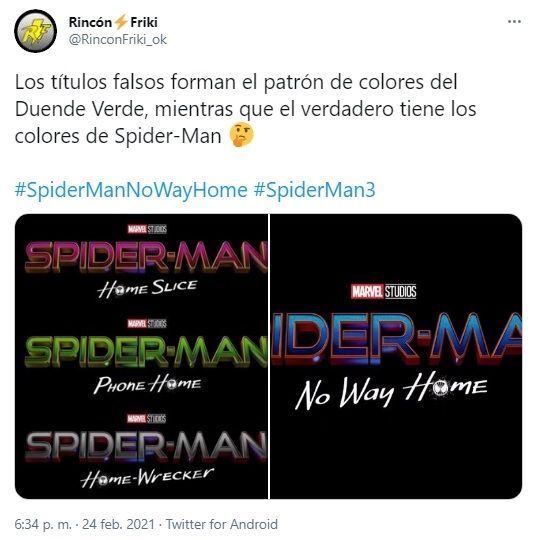538x540 pixels.
Task: Open the right No Way Home image
Action: [x=396, y=356]
